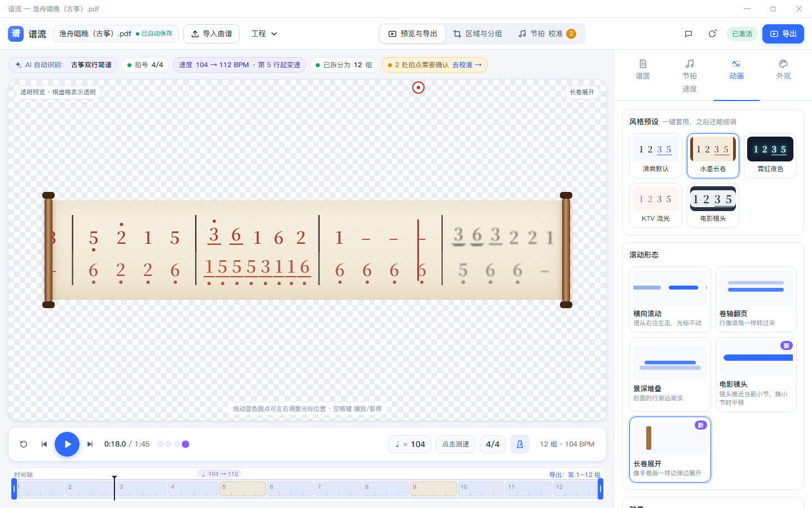This screenshot has width=812, height=508.
Task: Click the 导入曲谱 button
Action: [x=211, y=34]
